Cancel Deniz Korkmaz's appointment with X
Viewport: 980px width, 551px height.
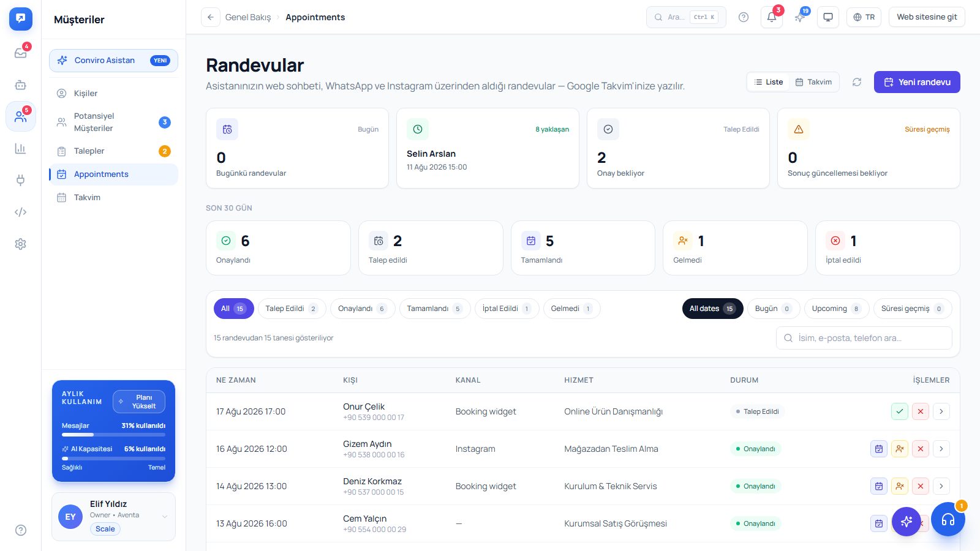coord(920,486)
